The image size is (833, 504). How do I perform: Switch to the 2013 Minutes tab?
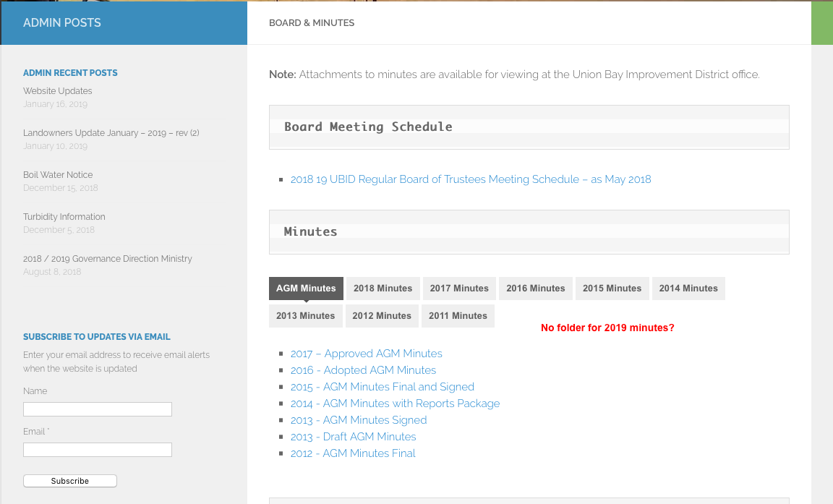(305, 315)
